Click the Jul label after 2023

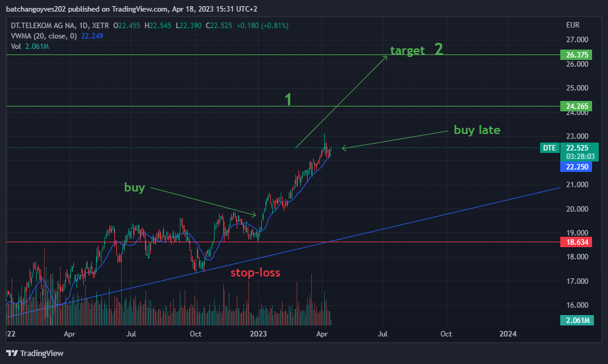pos(383,334)
